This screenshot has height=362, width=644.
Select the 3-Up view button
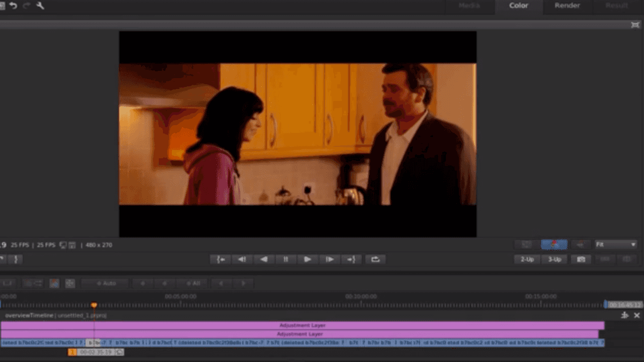[555, 260]
